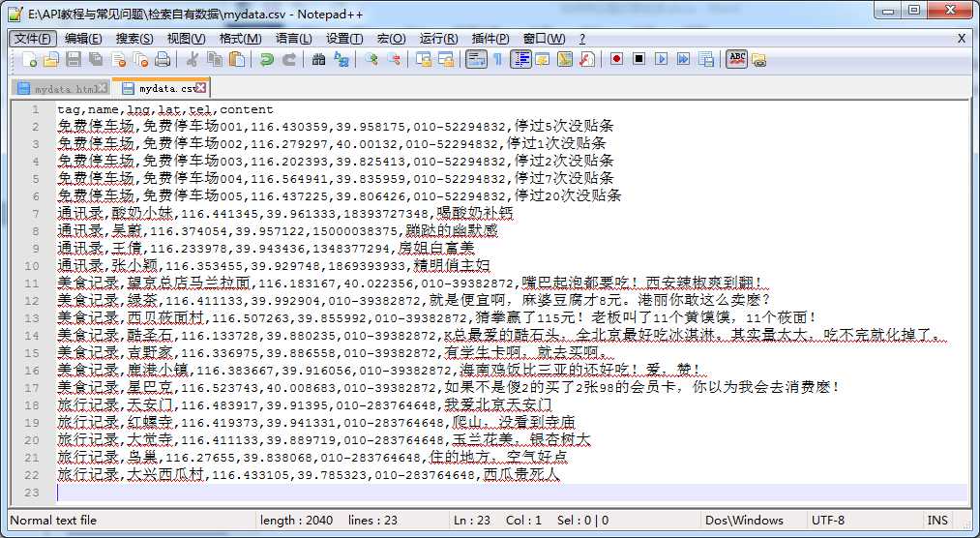Click 'Ln : 23' in status bar
Viewport: 980px width, 538px height.
tap(472, 521)
